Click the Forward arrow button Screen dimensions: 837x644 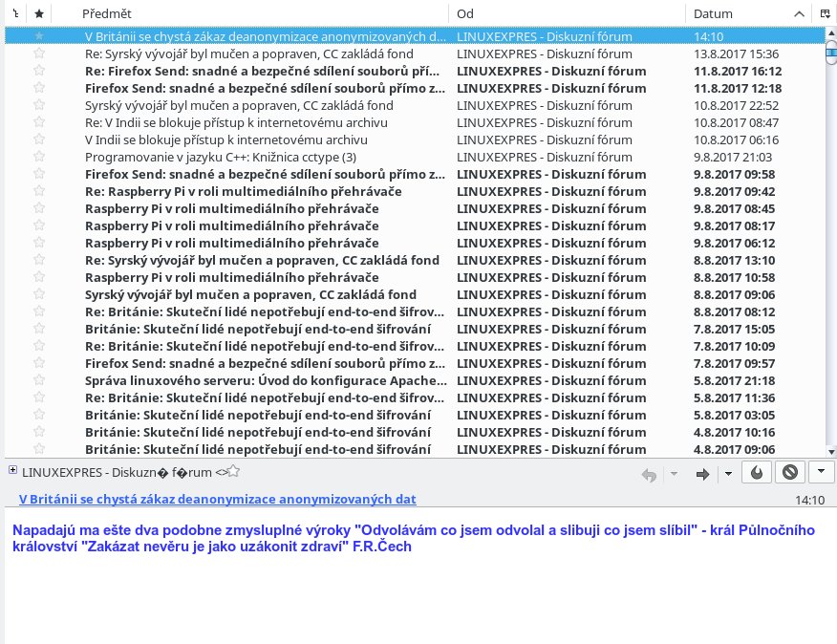tap(702, 474)
